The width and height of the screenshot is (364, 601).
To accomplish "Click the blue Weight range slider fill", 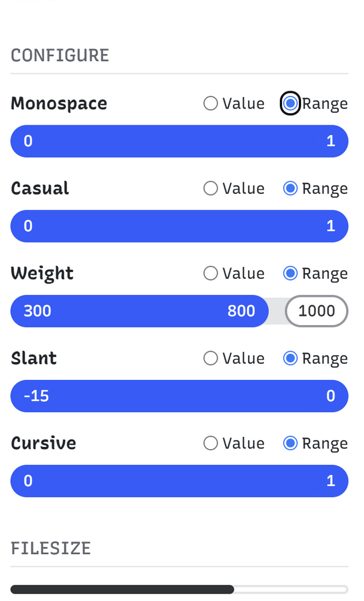I will [138, 311].
